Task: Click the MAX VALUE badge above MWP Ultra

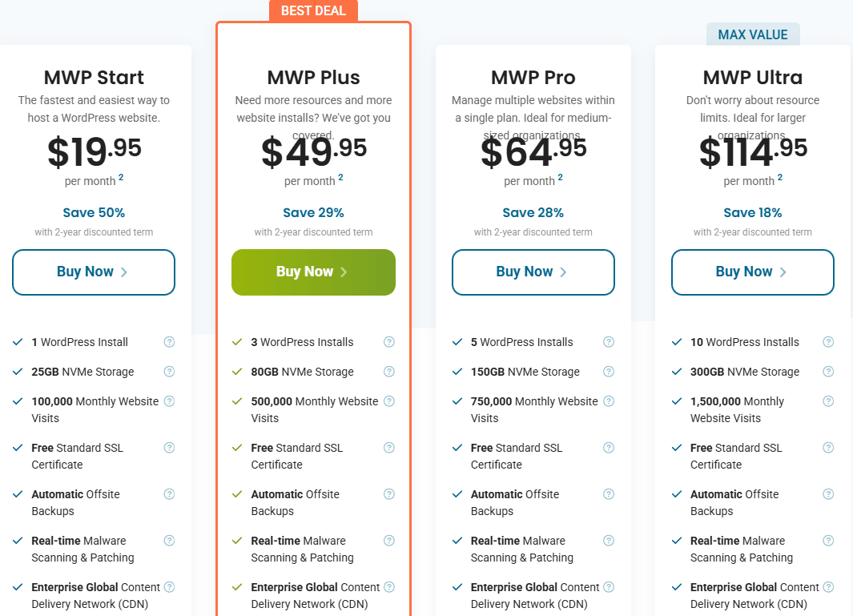Action: 753,34
